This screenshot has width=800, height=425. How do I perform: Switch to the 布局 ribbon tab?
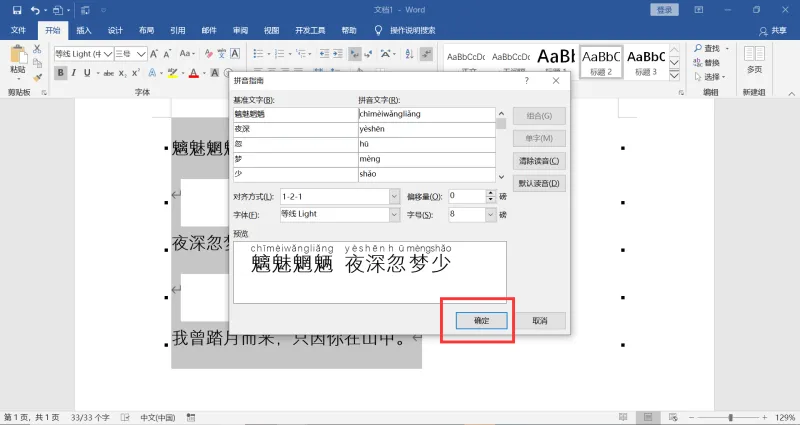146,31
